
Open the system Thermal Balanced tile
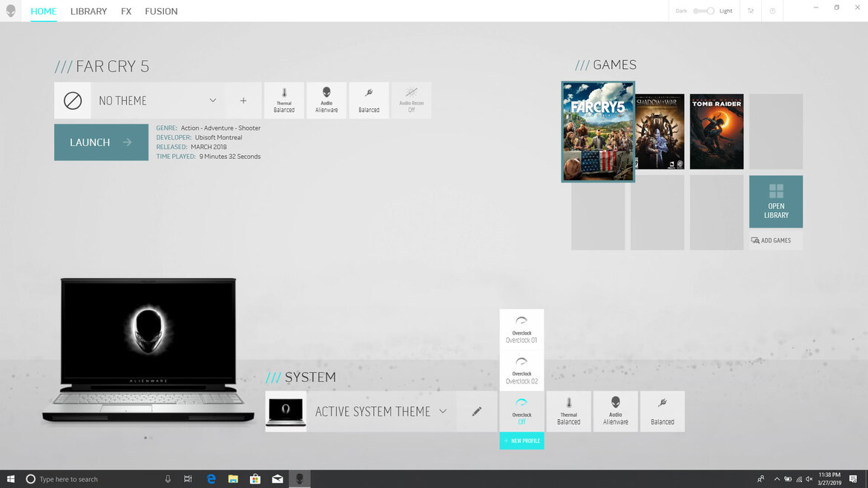[x=568, y=412]
